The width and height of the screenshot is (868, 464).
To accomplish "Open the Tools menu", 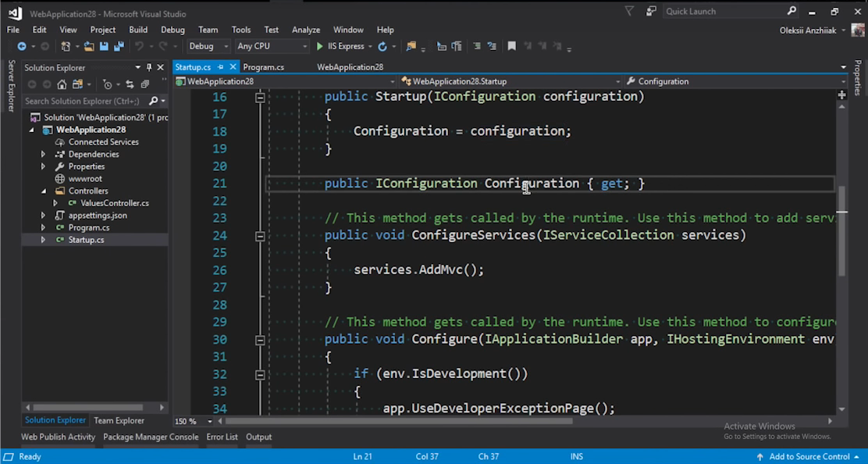I will 240,30.
